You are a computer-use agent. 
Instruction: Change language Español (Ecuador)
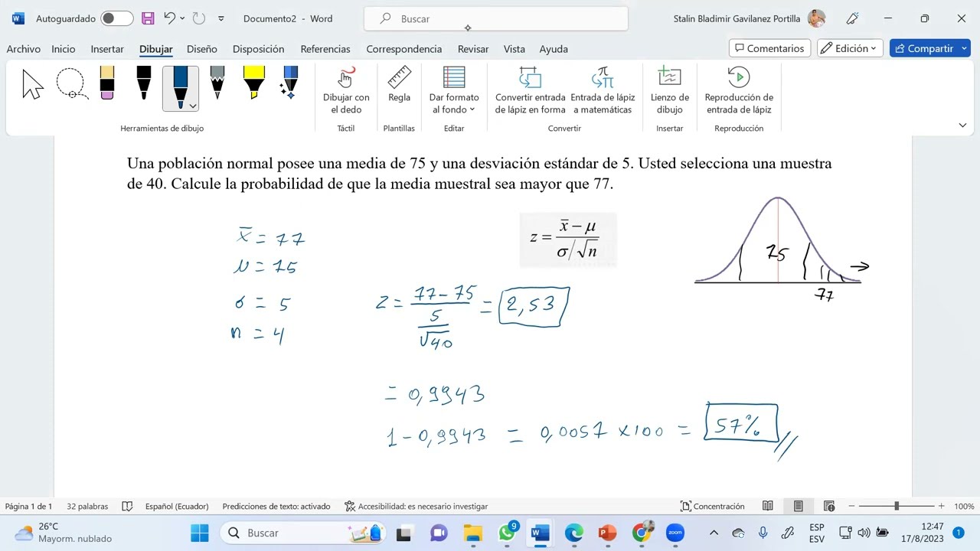click(177, 507)
